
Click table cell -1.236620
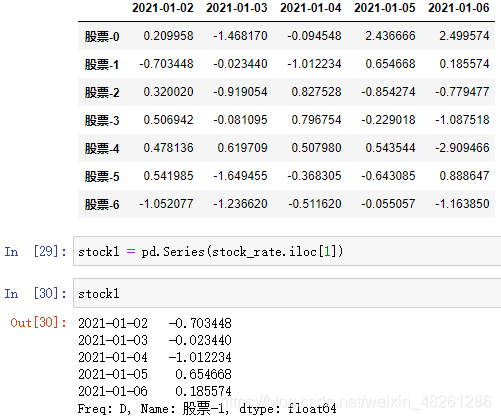point(240,204)
